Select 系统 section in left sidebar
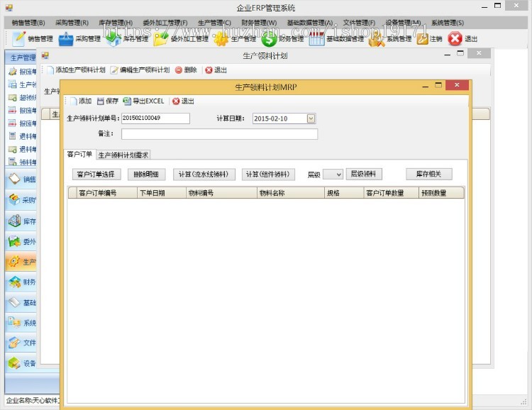The image size is (532, 410). tap(21, 323)
